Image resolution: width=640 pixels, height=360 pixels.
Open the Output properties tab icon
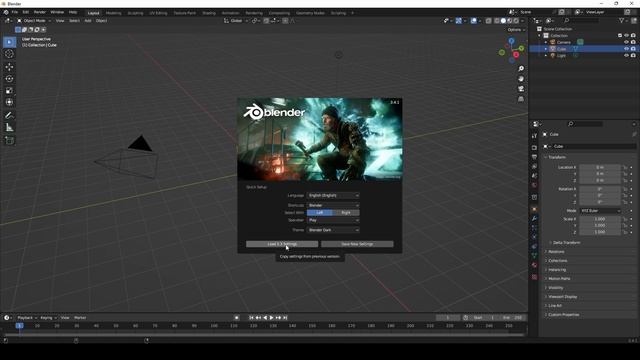pyautogui.click(x=534, y=157)
